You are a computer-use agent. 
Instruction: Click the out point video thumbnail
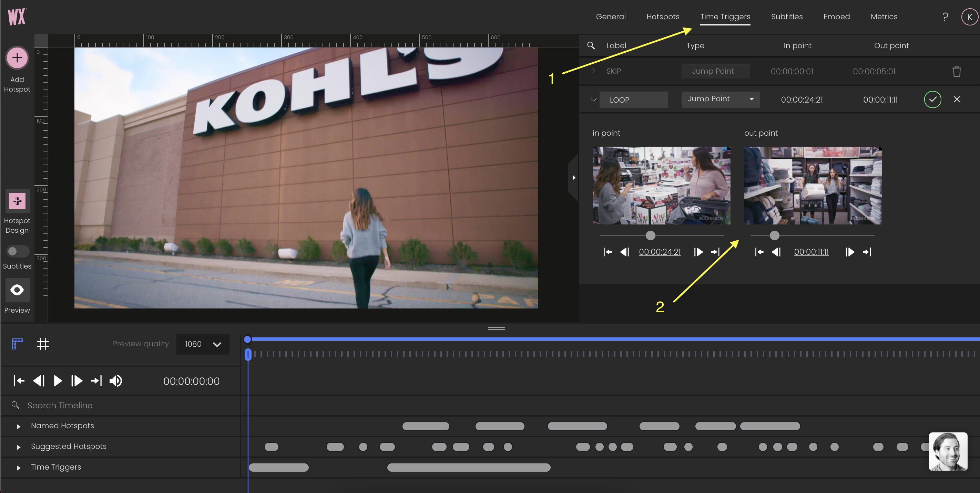(813, 186)
